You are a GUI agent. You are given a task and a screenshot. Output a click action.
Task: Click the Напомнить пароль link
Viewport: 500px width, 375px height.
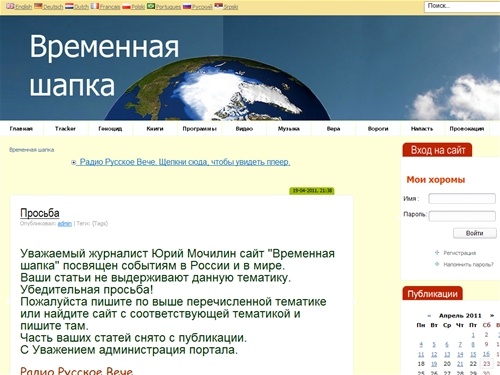[x=468, y=265]
